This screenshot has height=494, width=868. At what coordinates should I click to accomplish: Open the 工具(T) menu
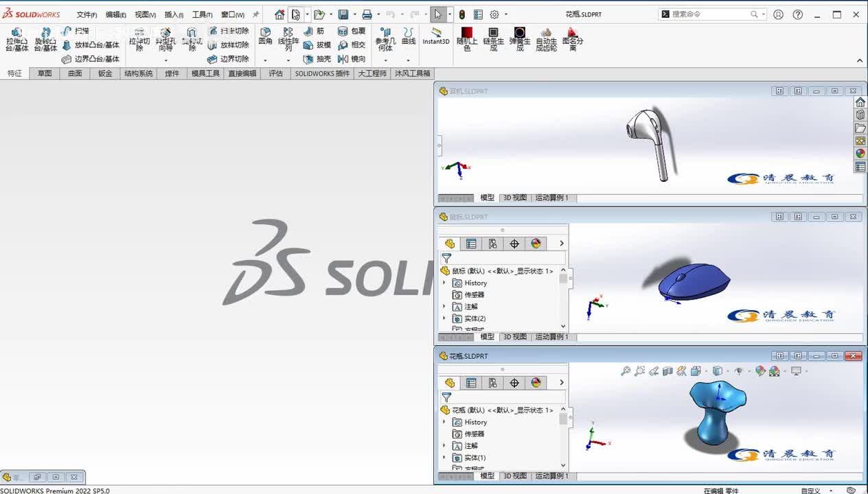point(202,14)
